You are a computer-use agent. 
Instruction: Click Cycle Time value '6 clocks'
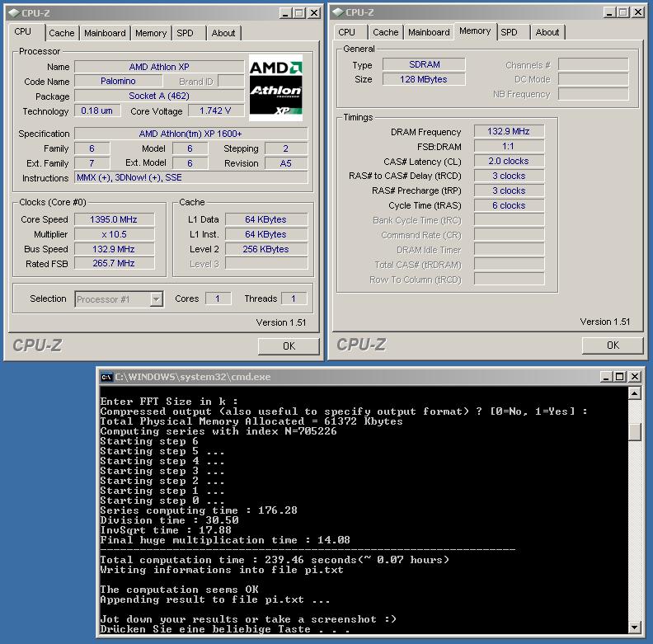(x=509, y=205)
